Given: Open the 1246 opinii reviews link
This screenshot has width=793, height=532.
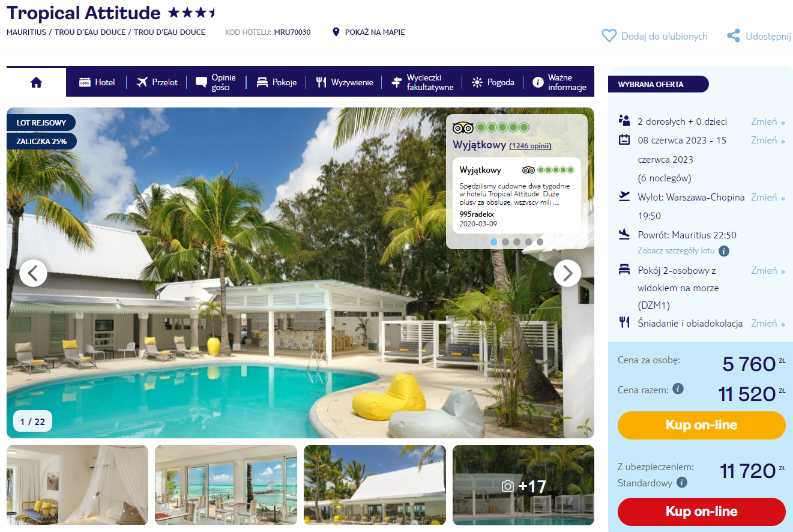Looking at the screenshot, I should point(530,146).
